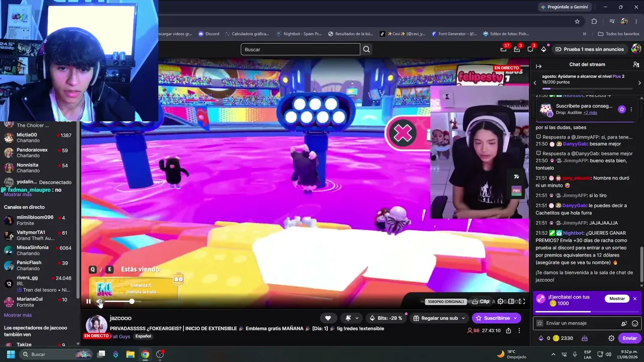This screenshot has width=644, height=362.
Task: Open the Font Generator bookmark
Action: pyautogui.click(x=454, y=34)
